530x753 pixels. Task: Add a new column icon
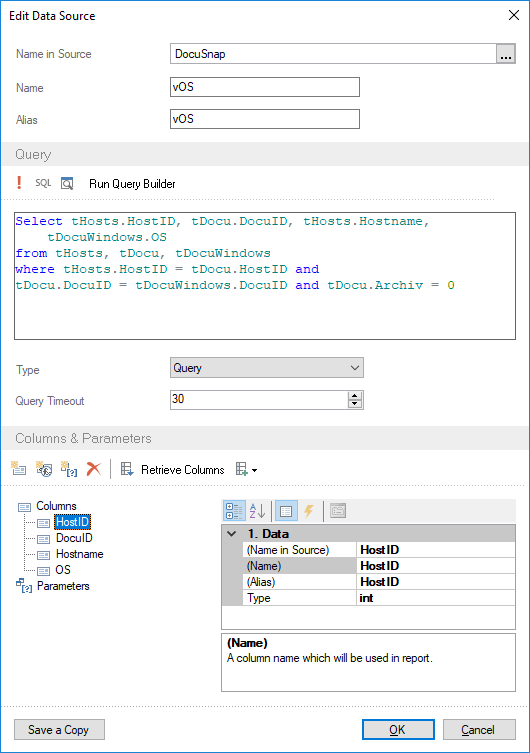click(x=19, y=469)
